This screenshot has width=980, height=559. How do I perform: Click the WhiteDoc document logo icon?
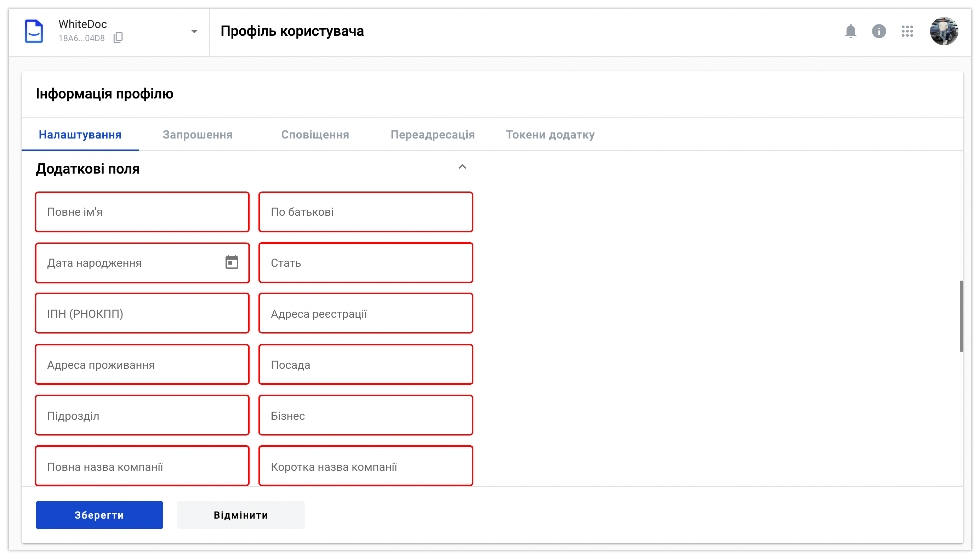click(x=34, y=31)
